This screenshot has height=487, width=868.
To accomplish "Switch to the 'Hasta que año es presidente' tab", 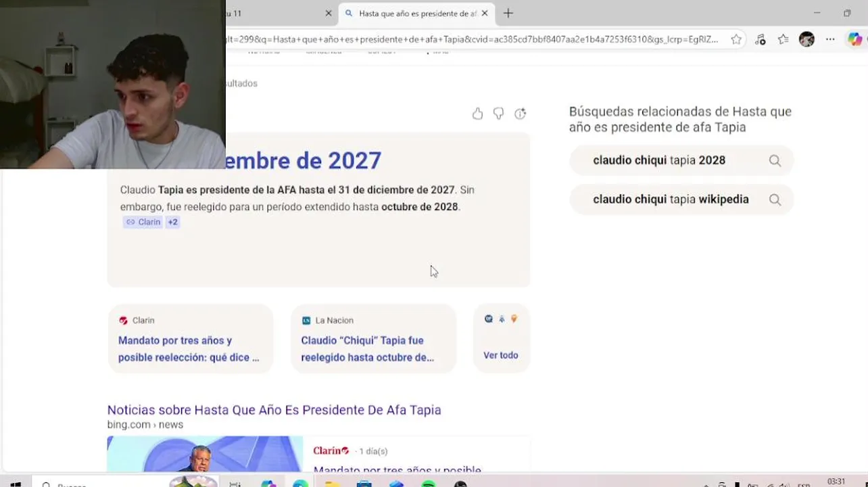I will 416,13.
